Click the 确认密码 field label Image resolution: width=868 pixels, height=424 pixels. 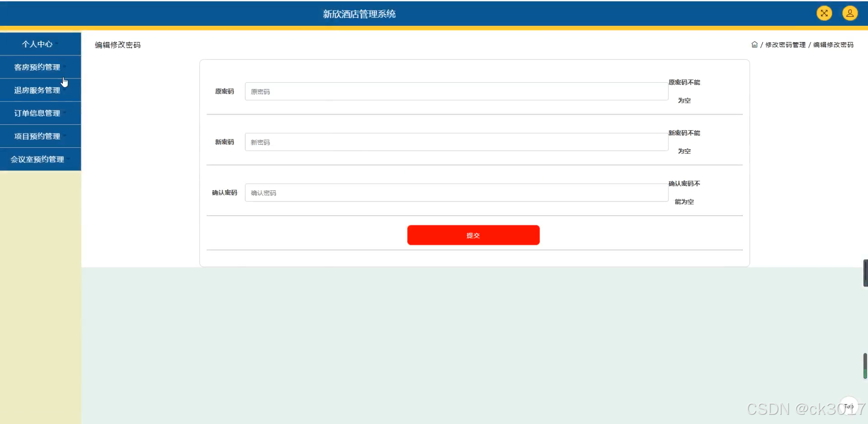pos(225,193)
